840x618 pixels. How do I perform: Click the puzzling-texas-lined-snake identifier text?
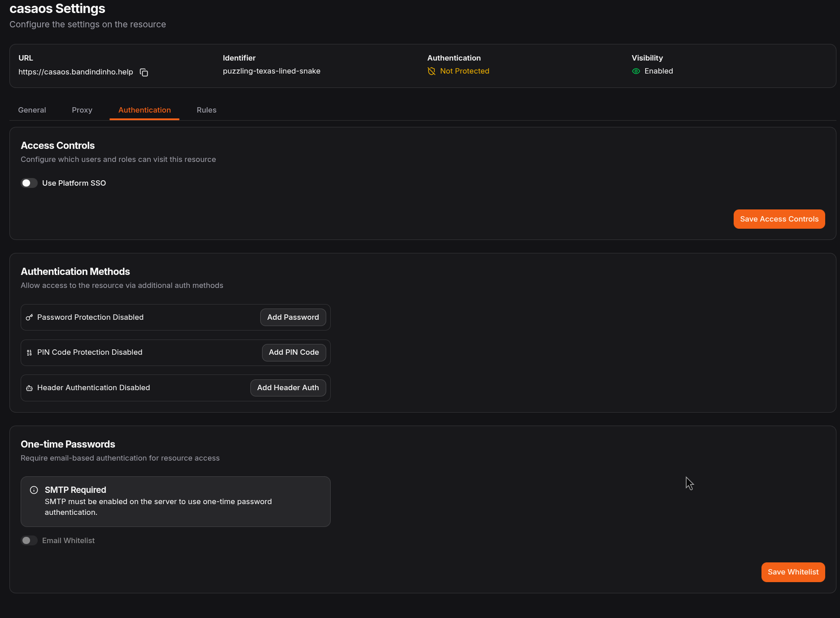coord(271,71)
